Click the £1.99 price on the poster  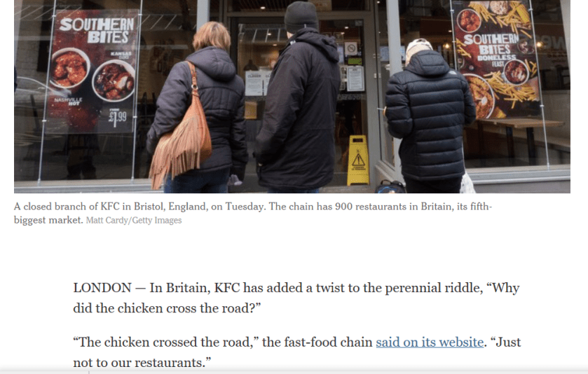[118, 117]
